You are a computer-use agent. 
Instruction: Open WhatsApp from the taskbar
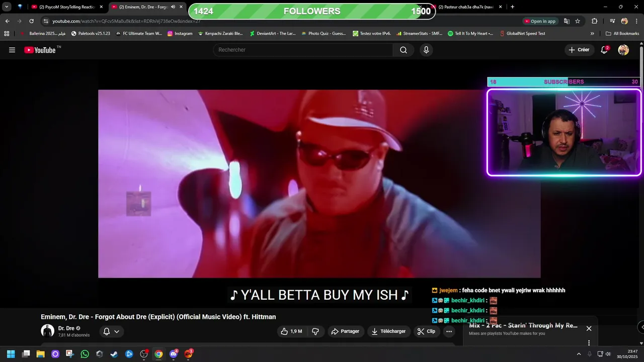pos(85,354)
